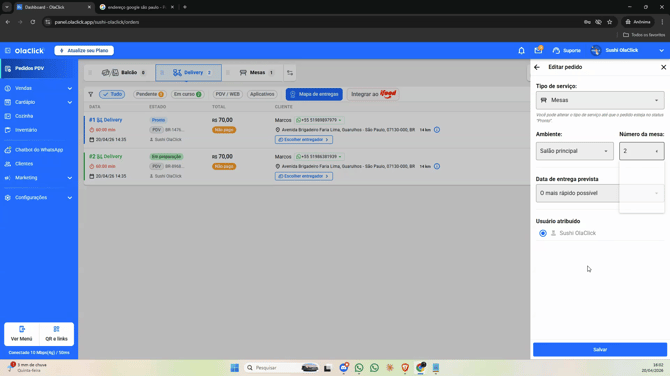
Task: Click info icon on order #2 address
Action: (x=437, y=166)
